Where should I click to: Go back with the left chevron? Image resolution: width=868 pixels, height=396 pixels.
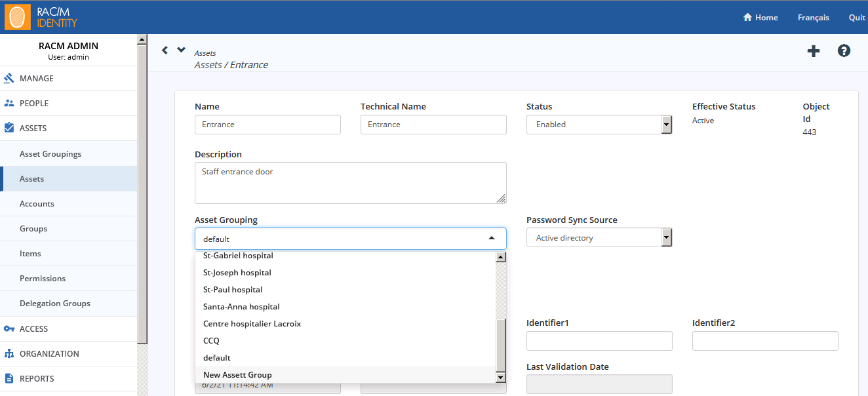pos(165,50)
